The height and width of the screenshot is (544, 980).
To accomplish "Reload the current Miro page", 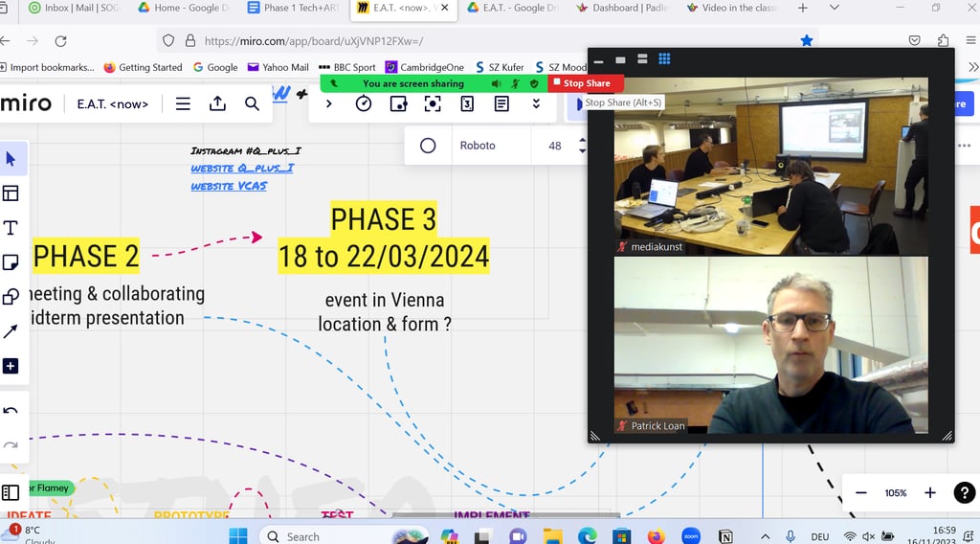I will tap(60, 41).
